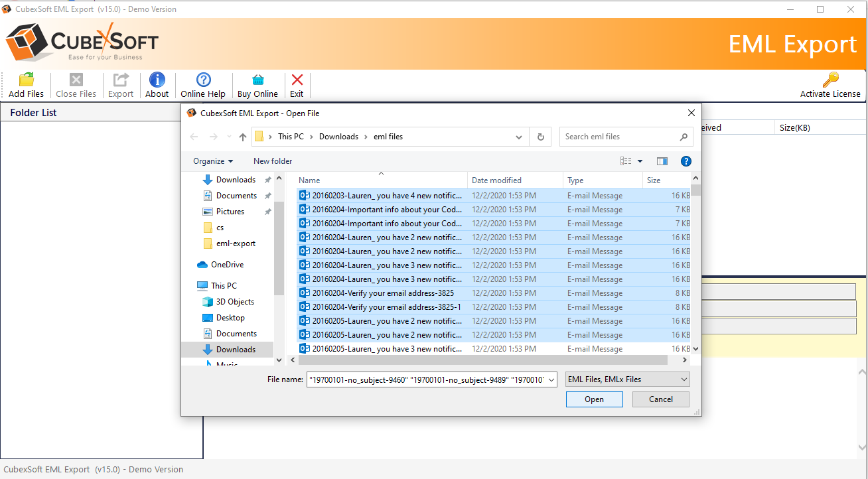Click the Buy Online basket icon
868x479 pixels.
click(257, 80)
